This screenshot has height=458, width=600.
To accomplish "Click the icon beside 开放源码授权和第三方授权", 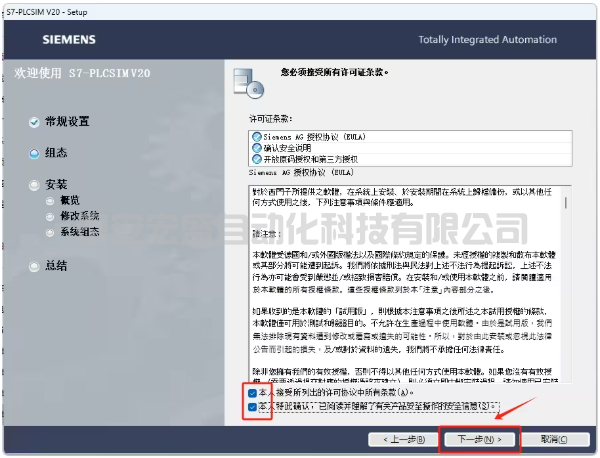I will 258,157.
